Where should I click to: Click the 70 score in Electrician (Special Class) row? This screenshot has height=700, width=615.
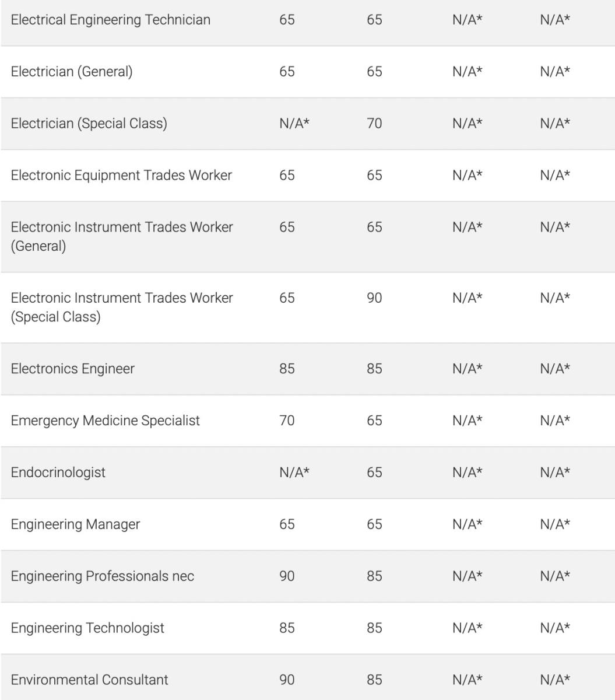(x=374, y=124)
